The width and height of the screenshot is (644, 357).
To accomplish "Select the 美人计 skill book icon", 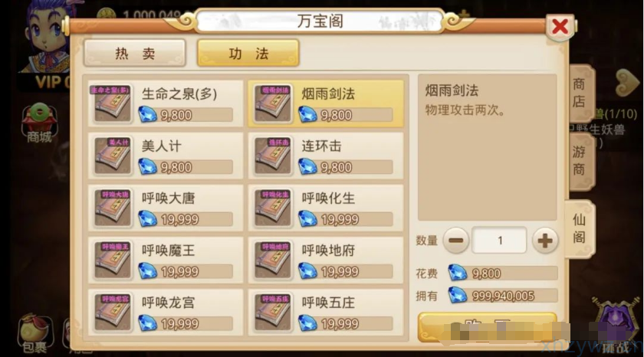I will tap(112, 156).
